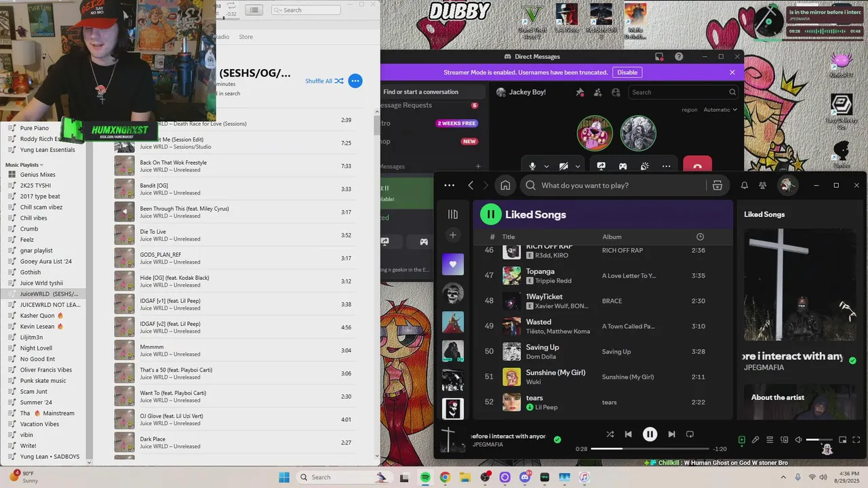Seek on Spotify song progress bar

pyautogui.click(x=650, y=449)
